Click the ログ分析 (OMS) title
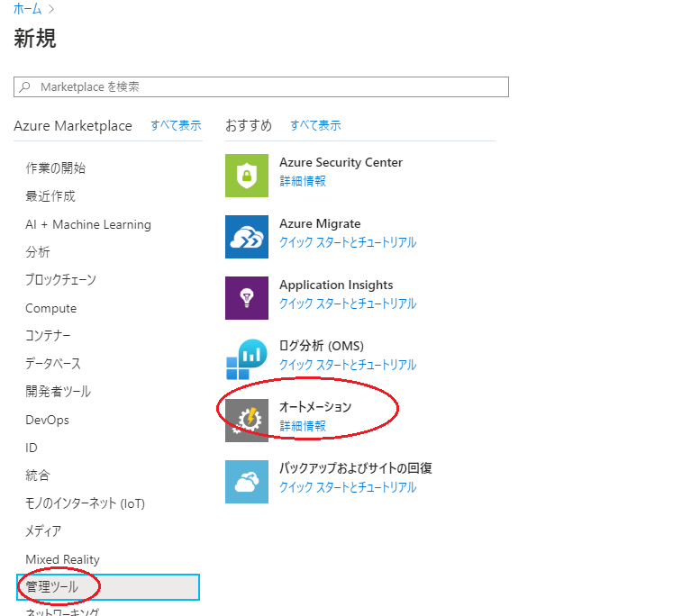Viewport: 691px width, 616px height. coord(322,346)
